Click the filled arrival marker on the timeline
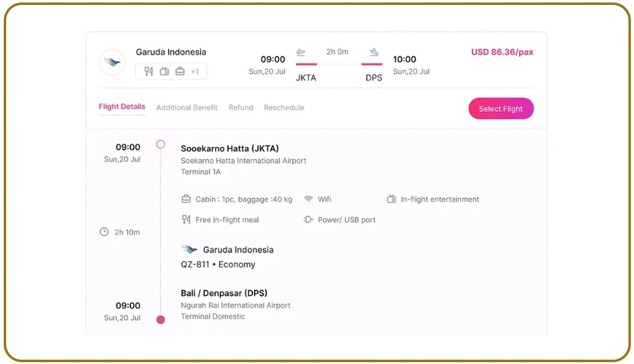Viewport: 634px width, 364px height. 161,320
